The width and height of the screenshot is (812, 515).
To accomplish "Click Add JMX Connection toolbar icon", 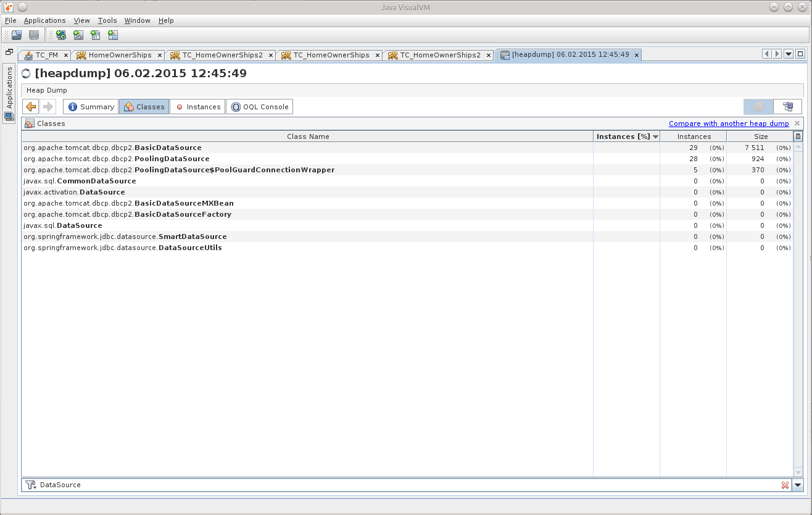I will (78, 35).
